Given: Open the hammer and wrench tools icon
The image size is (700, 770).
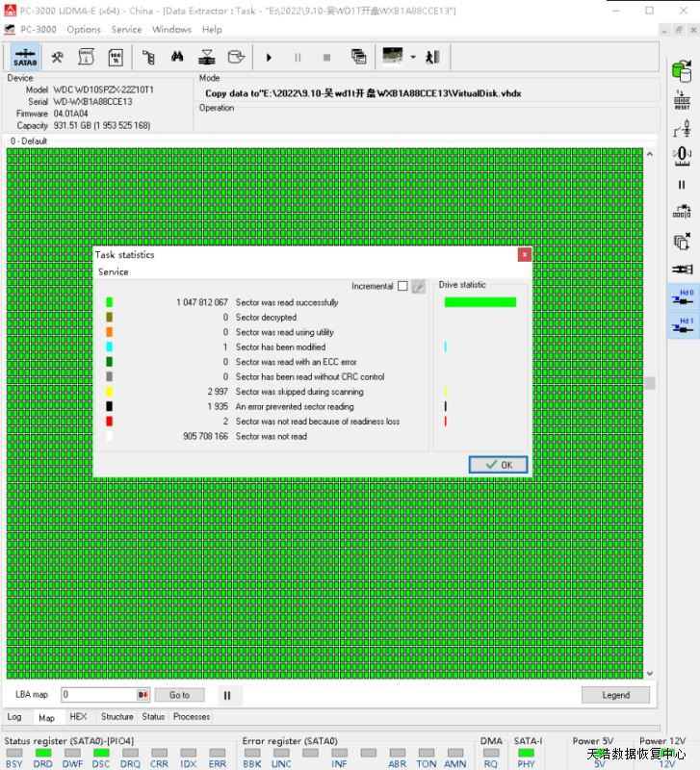Looking at the screenshot, I should pos(58,57).
